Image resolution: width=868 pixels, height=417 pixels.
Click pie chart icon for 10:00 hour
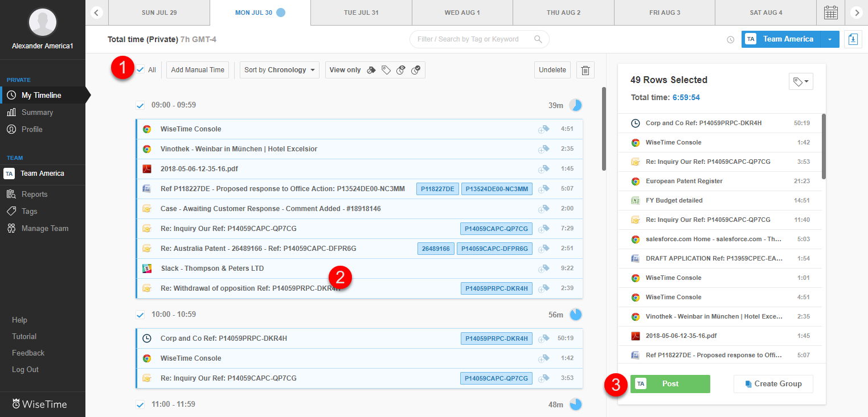point(576,315)
